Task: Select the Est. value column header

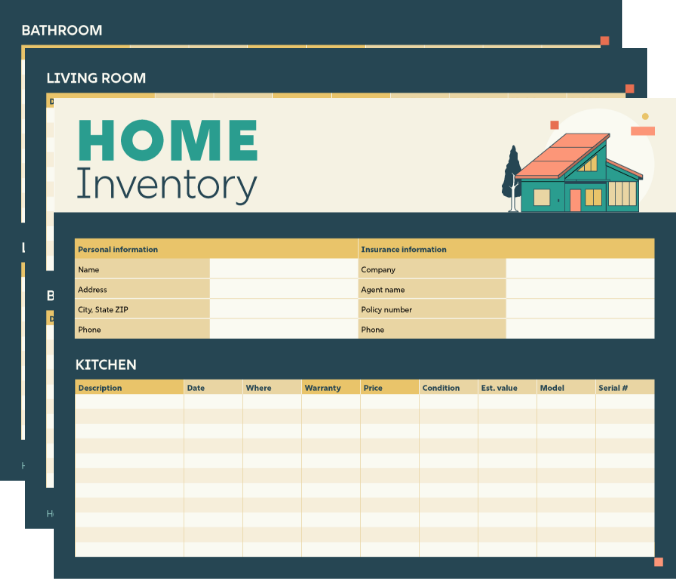Action: 507,387
